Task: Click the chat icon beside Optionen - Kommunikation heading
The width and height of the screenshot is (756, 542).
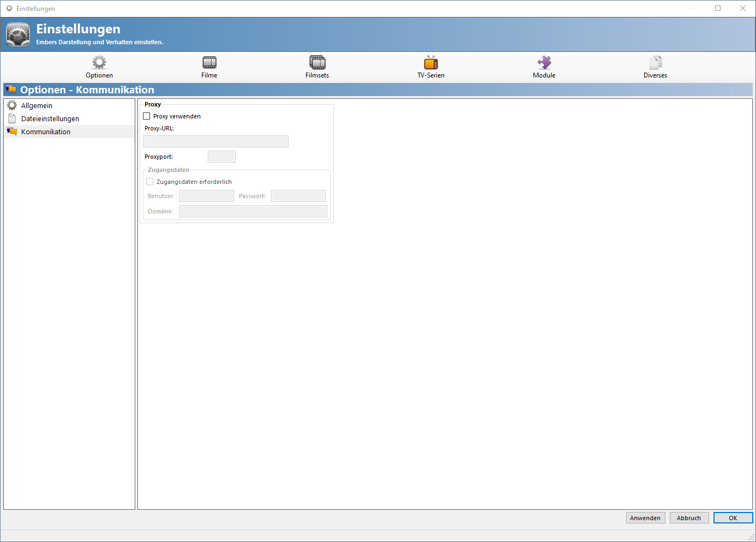Action: click(x=11, y=90)
